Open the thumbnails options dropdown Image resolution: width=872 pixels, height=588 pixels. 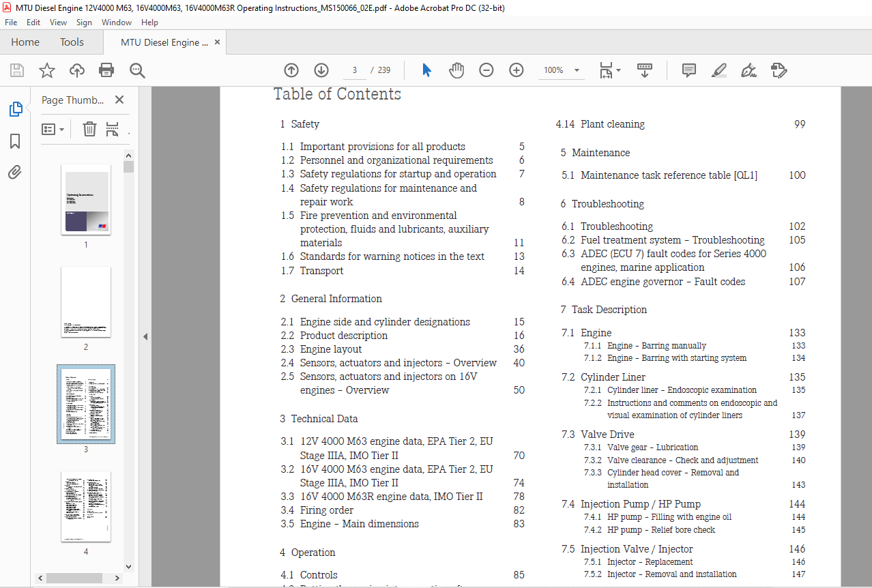(x=53, y=129)
